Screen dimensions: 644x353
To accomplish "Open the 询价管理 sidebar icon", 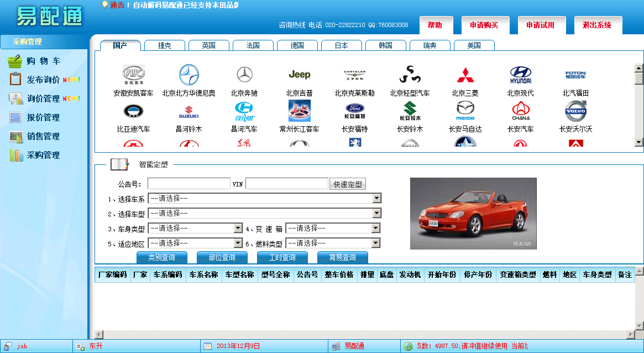I will click(x=15, y=98).
